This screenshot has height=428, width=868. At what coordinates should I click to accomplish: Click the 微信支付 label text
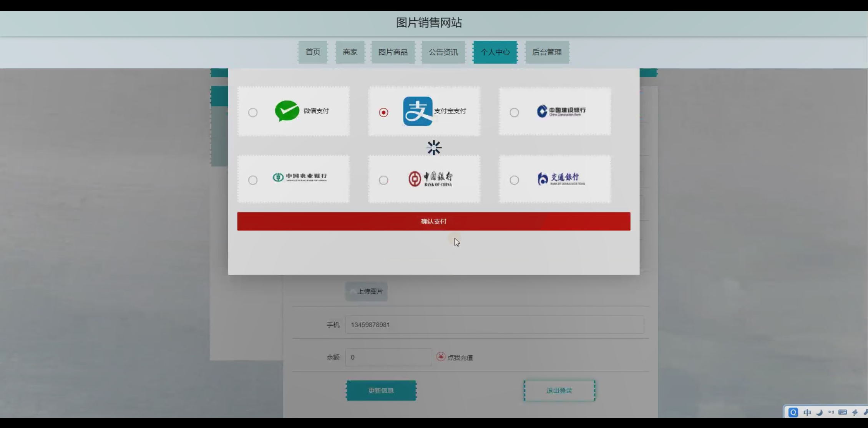[316, 111]
